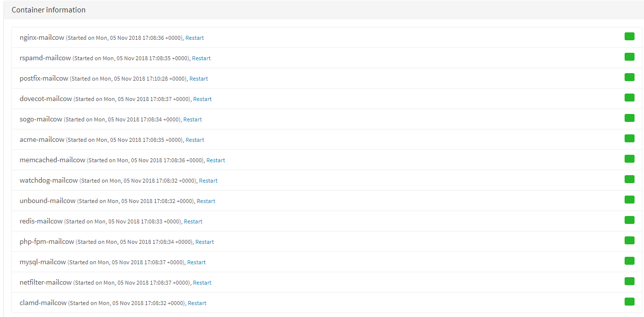
Task: Restart the netfilter-mailcow container
Action: tap(202, 283)
